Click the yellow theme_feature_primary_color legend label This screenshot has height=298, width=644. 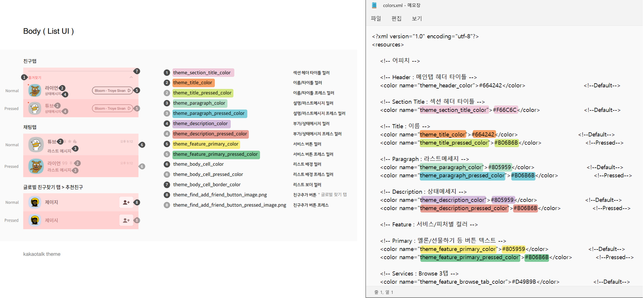click(206, 144)
